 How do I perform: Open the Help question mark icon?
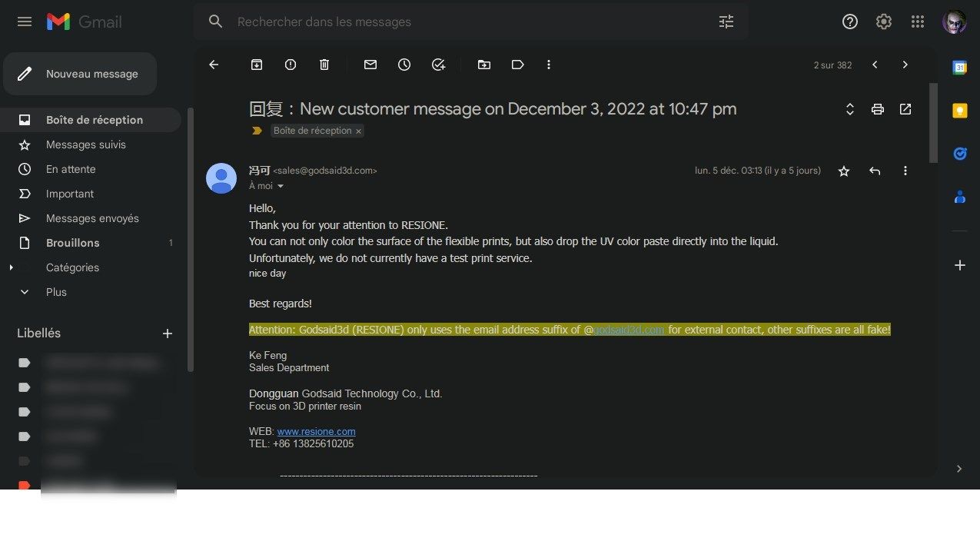(850, 22)
